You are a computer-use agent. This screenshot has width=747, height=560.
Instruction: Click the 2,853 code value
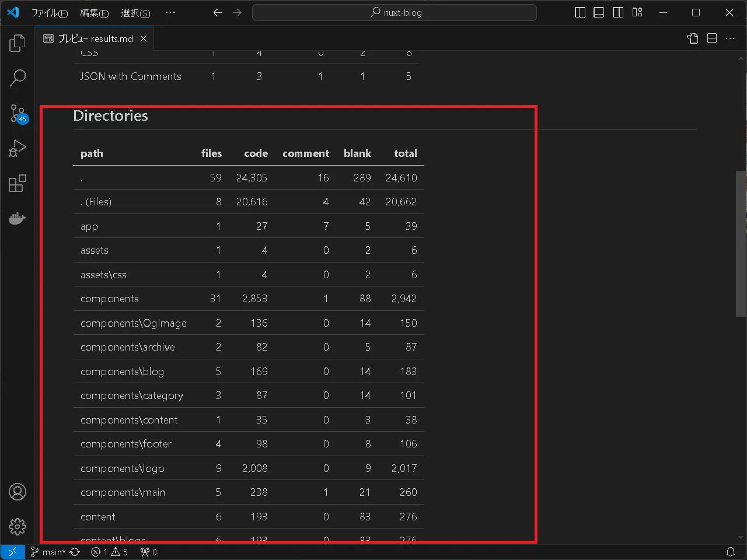[x=254, y=299]
